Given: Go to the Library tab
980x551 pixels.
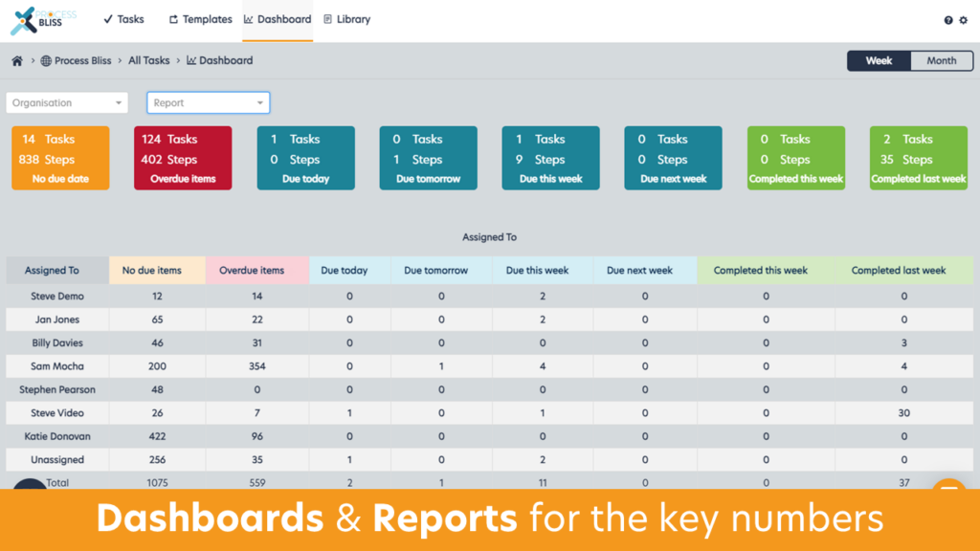Looking at the screenshot, I should pyautogui.click(x=346, y=19).
